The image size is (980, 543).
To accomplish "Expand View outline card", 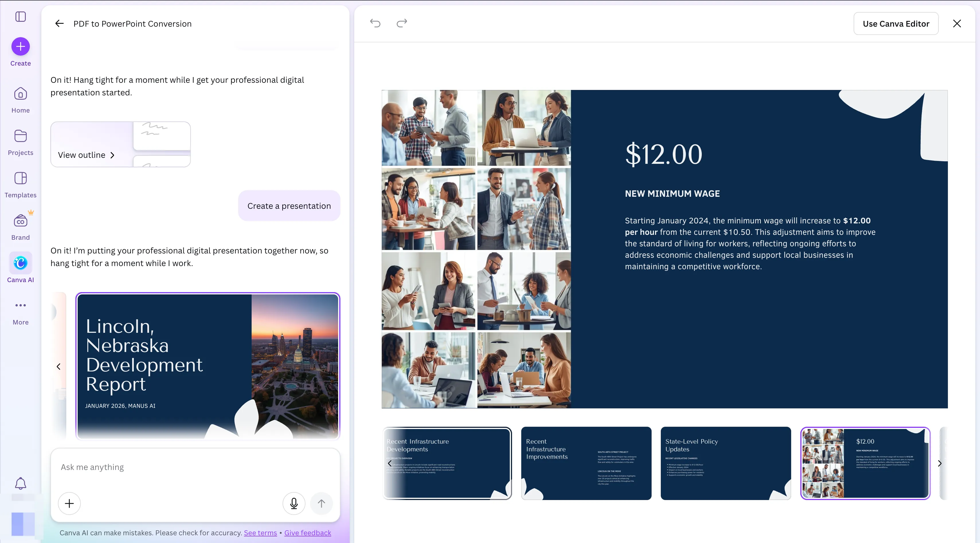I will click(x=86, y=155).
